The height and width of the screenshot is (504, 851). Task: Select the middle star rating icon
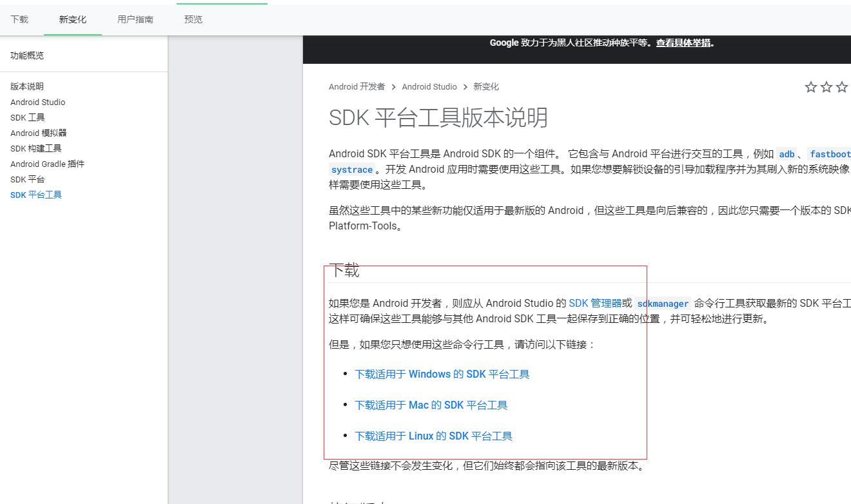(x=826, y=86)
